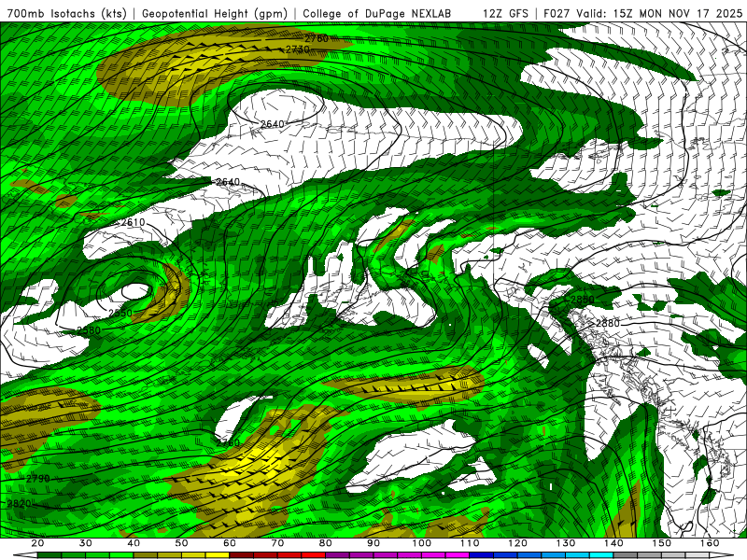747x560 pixels.
Task: Click the 160 kts color scale label
Action: click(x=710, y=543)
